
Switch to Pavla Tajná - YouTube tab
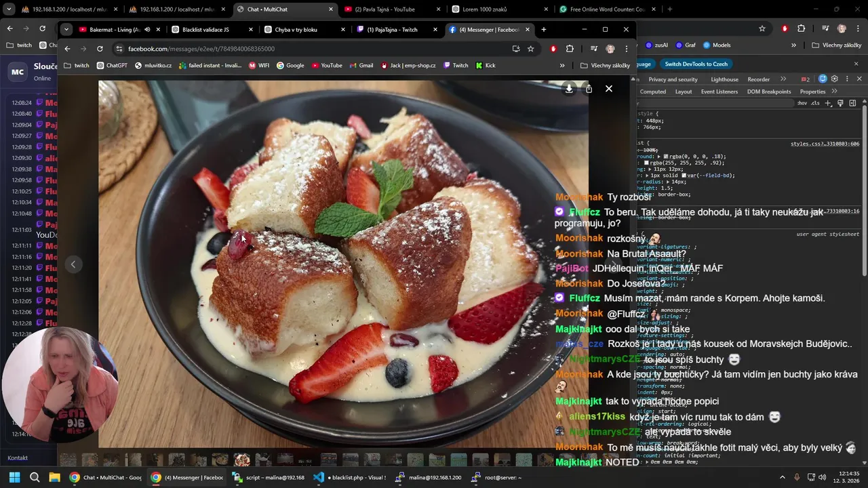coord(393,9)
